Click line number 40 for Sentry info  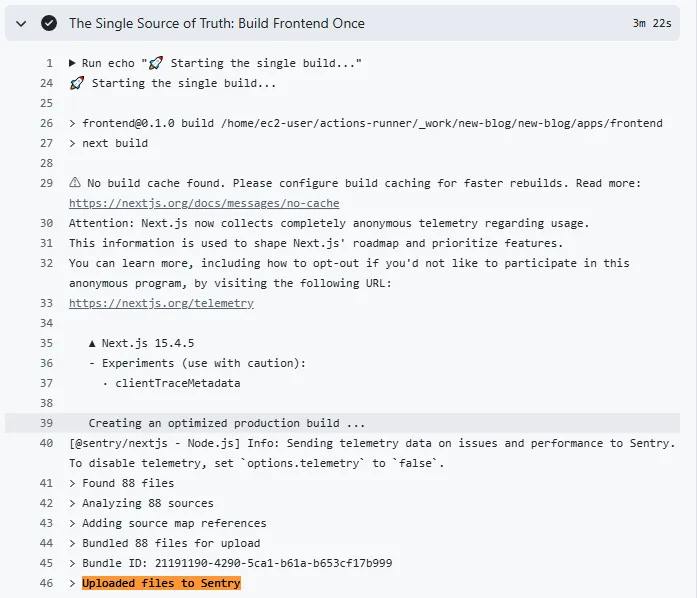(x=46, y=443)
